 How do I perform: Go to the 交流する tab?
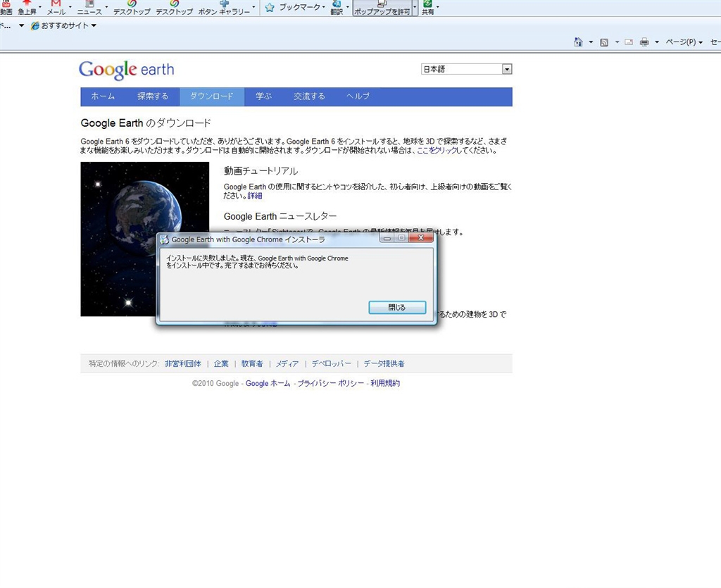pyautogui.click(x=310, y=96)
